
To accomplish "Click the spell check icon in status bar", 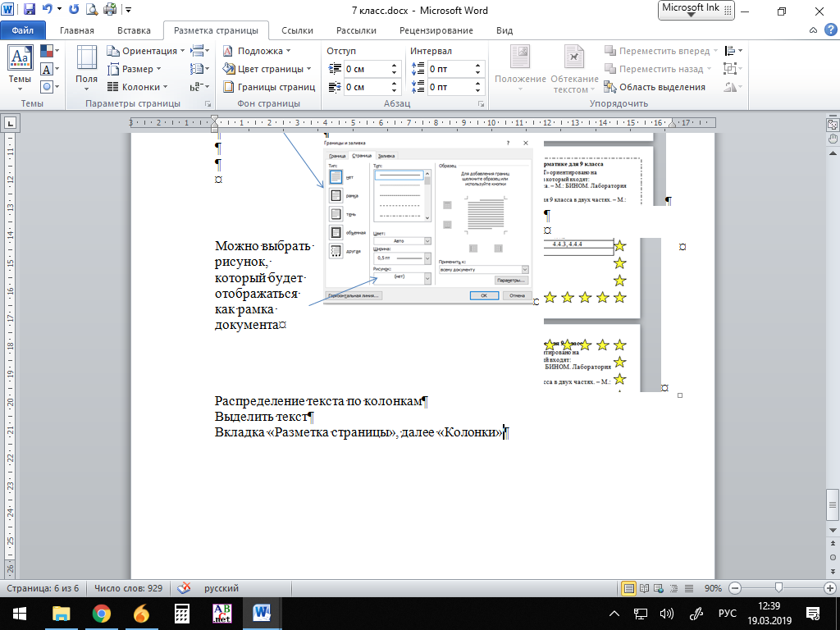I will [185, 588].
